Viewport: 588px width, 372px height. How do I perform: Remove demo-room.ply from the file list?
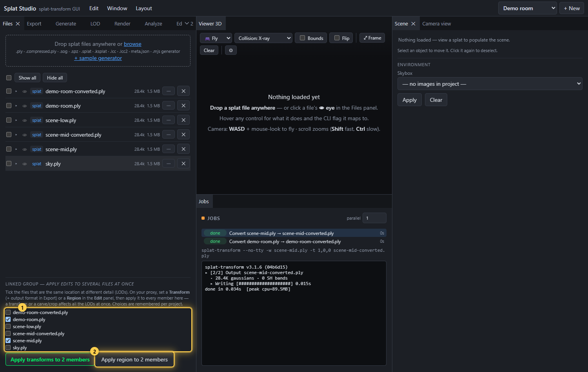coord(183,106)
